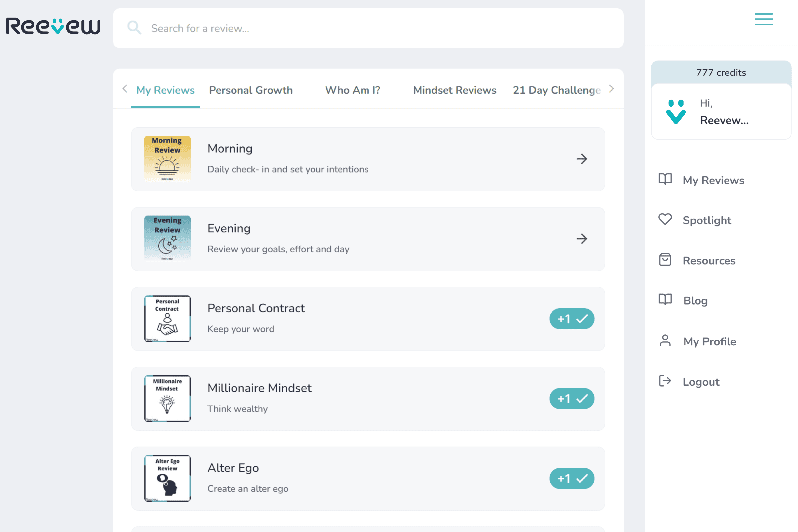Click the 777 credits banner
This screenshot has width=798, height=532.
point(721,73)
